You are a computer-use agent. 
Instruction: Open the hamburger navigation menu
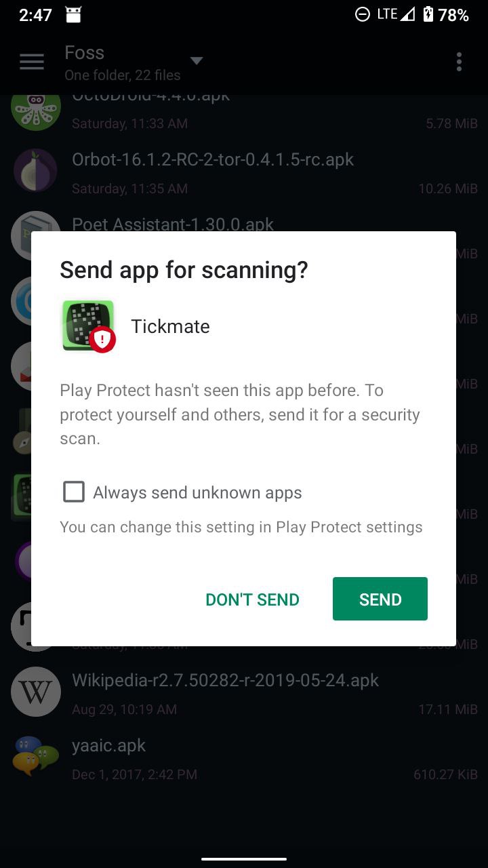coord(32,62)
